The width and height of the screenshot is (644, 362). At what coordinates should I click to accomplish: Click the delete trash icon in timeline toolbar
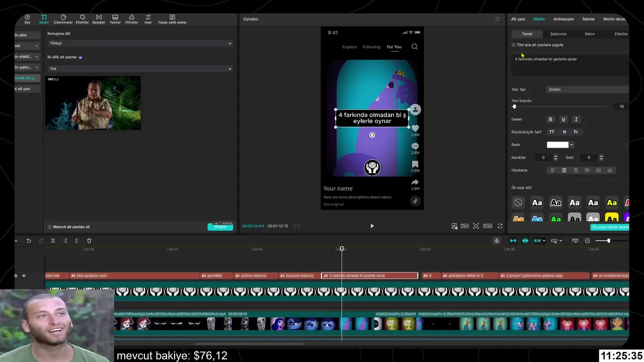(89, 241)
